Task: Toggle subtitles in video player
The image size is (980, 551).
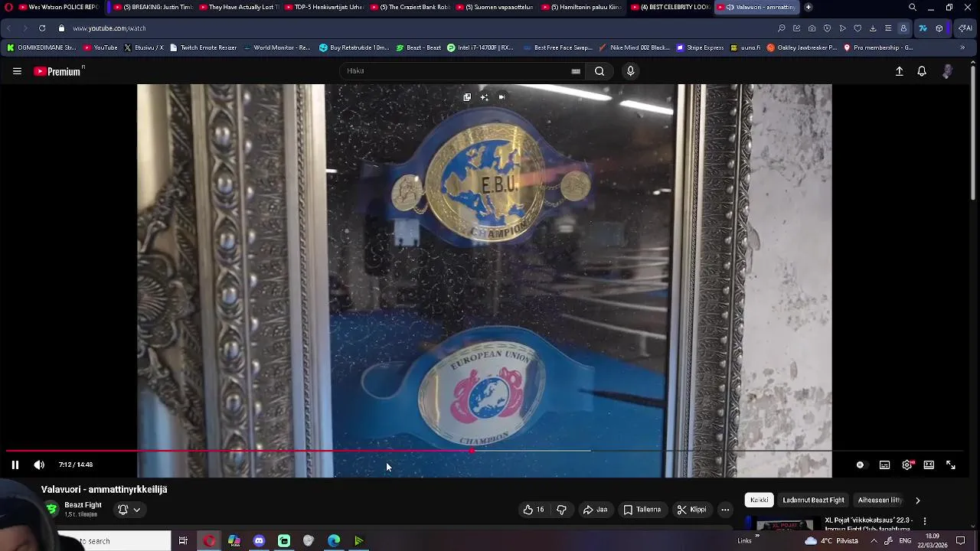Action: click(884, 465)
